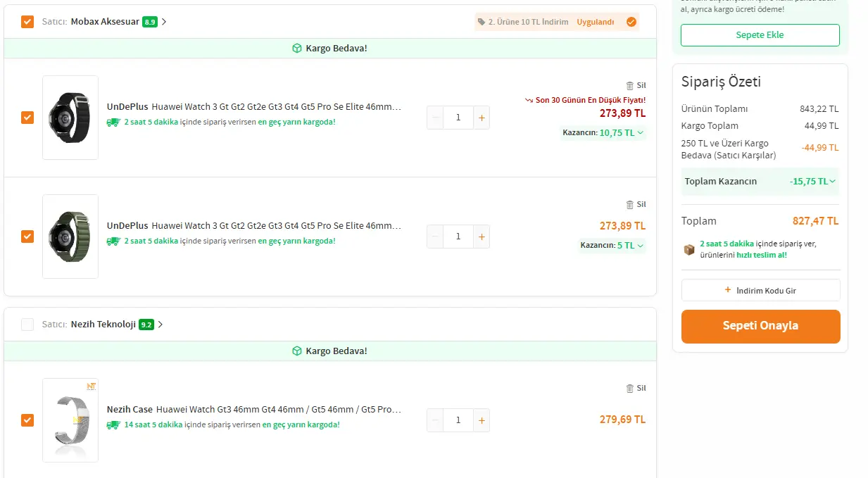Click the orange check icon next to Uygulandı
Image resolution: width=868 pixels, height=478 pixels.
[631, 22]
